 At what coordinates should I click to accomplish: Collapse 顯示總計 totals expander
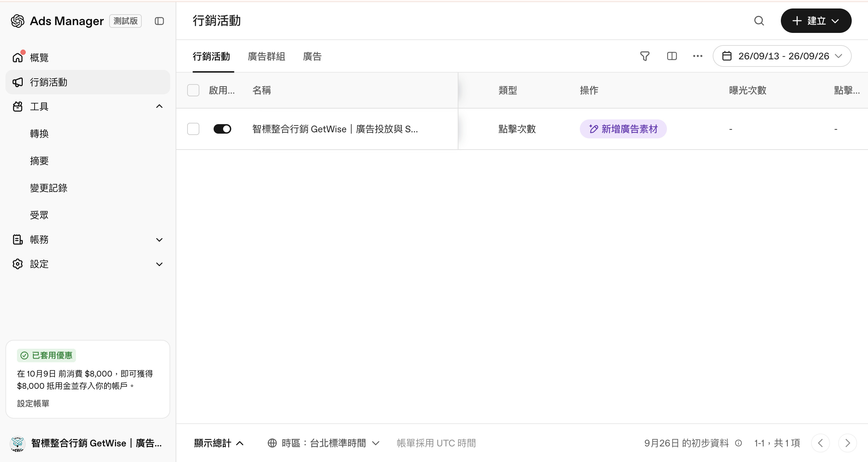(x=219, y=443)
